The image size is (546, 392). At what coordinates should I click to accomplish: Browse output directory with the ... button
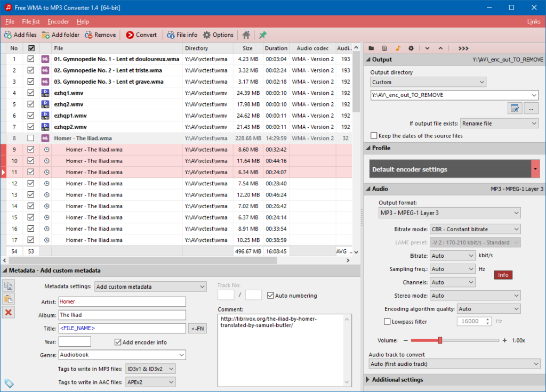click(x=531, y=109)
